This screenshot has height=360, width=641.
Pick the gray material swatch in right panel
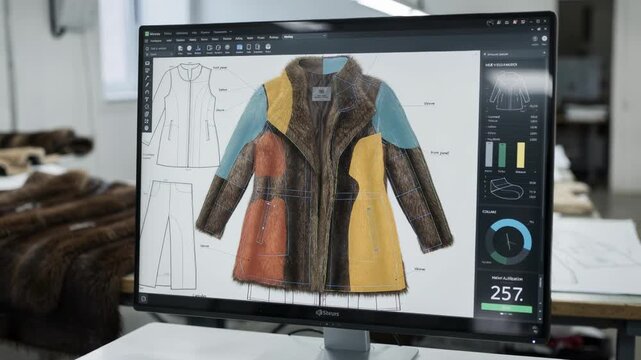pos(489,154)
